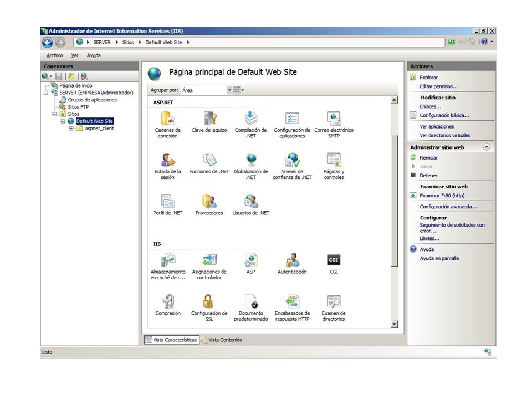Screen dimensions: 532x399
Task: Click the feature list scroll down arrow
Action: click(394, 324)
